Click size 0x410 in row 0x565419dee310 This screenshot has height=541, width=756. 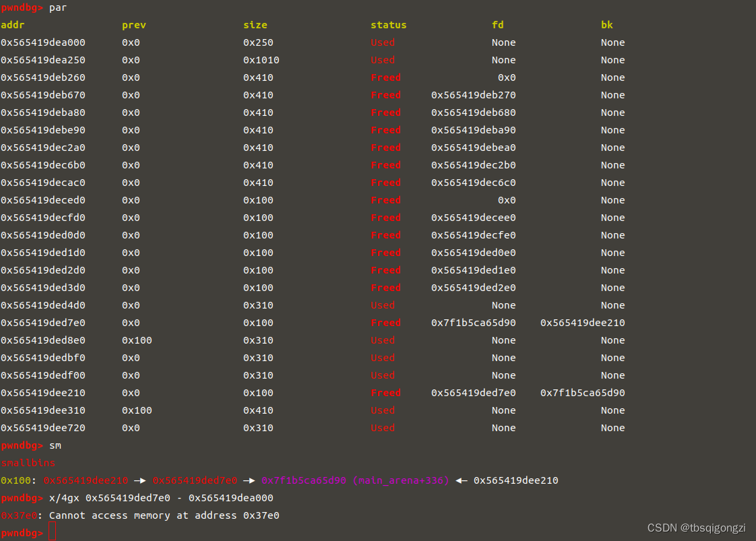click(x=259, y=410)
